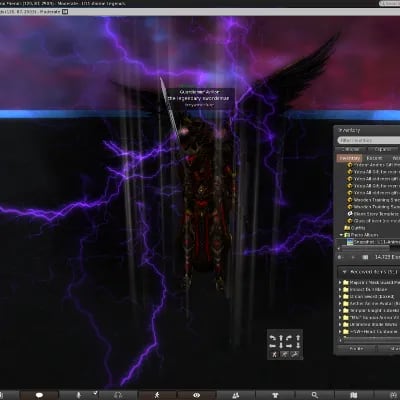Select the Blank Story Template item
Image resolution: width=400 pixels, height=400 pixels.
pyautogui.click(x=373, y=214)
